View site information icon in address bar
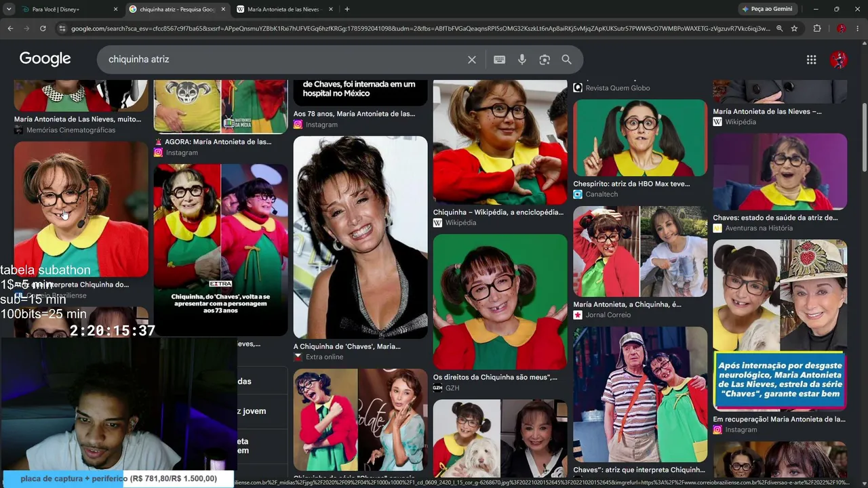Screen dimensions: 868x488 point(62,28)
